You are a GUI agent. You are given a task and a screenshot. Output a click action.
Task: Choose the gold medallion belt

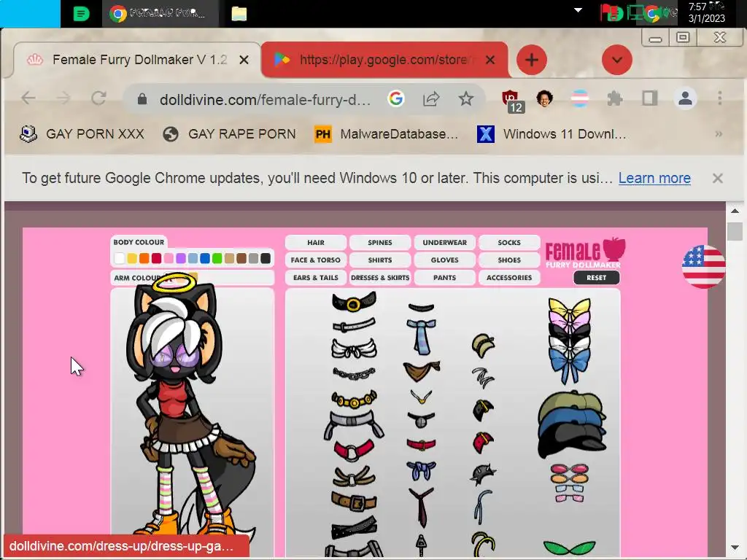point(354,400)
